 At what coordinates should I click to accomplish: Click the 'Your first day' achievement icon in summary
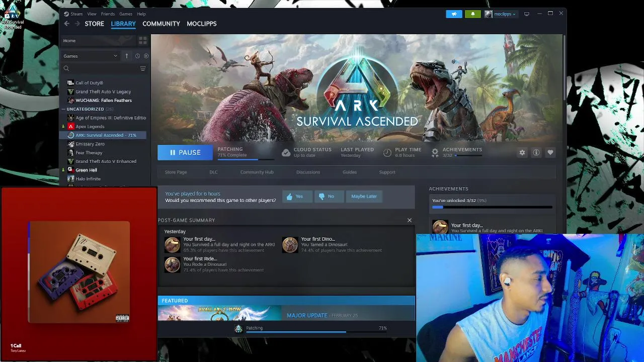[x=172, y=245]
